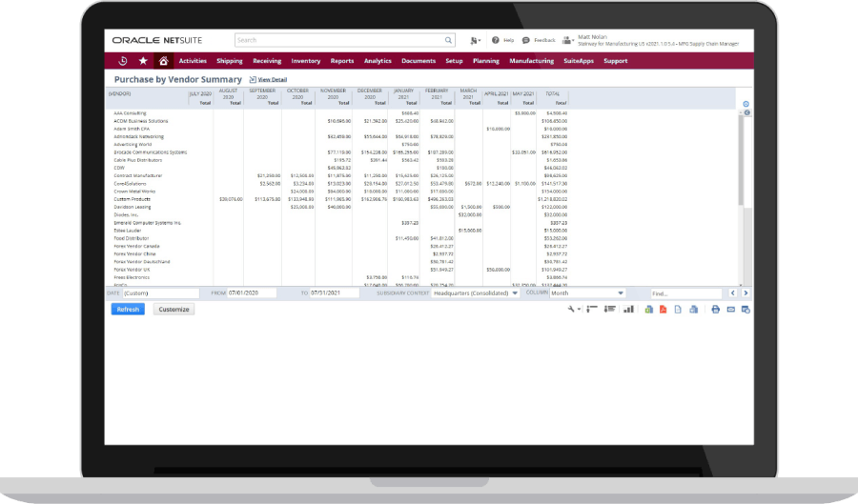The height and width of the screenshot is (504, 858).
Task: Email the report via envelope icon
Action: 730,310
